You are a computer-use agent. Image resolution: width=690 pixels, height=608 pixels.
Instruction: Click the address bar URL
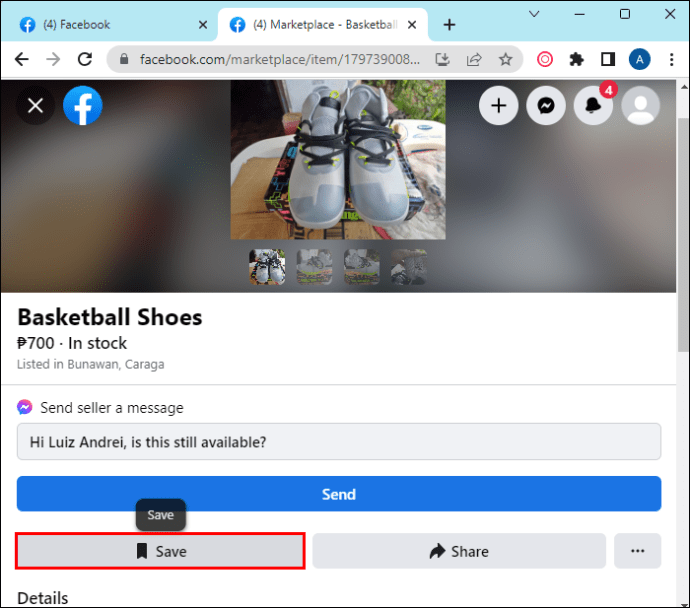point(280,59)
